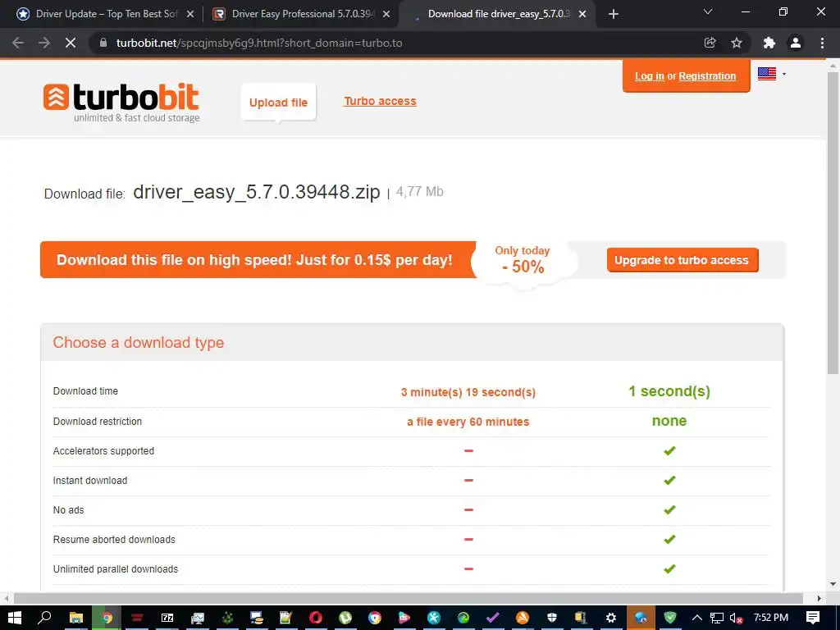Image resolution: width=840 pixels, height=630 pixels.
Task: Click Upgrade to turbo access button
Action: coord(682,260)
